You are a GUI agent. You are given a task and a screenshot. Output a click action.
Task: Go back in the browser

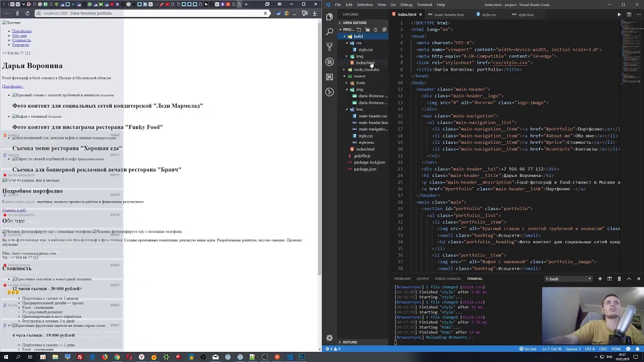[x=7, y=13]
